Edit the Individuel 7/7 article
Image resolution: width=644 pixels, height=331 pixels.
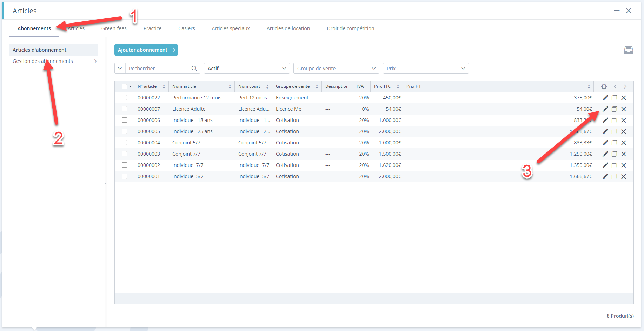click(605, 165)
